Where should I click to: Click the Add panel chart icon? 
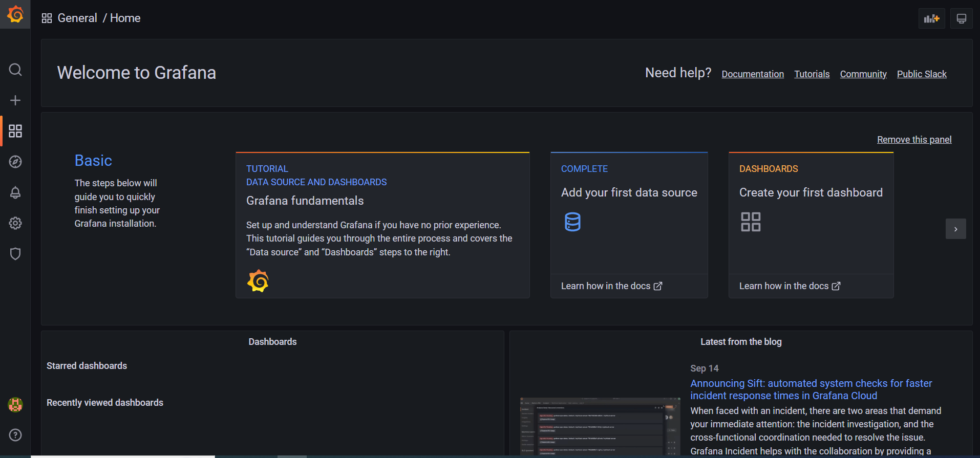click(x=932, y=18)
